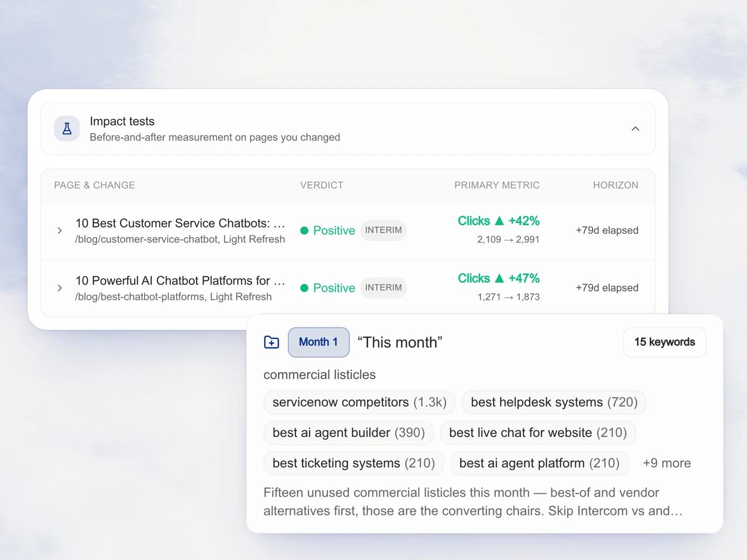Screen dimensions: 747x560
Task: Click +79d elapsed in the customer-service-chatbot row
Action: [607, 230]
